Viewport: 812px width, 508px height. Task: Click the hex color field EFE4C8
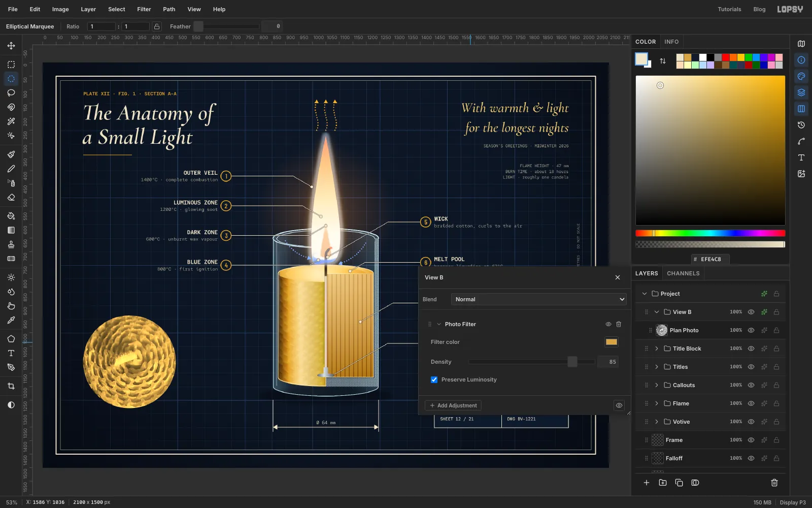pos(710,259)
